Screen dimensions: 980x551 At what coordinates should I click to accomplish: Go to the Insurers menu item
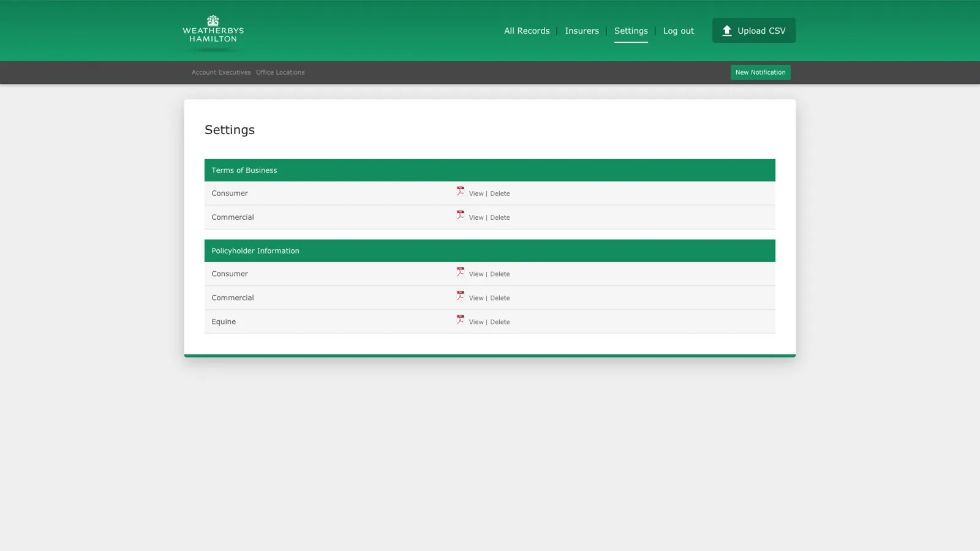coord(582,31)
